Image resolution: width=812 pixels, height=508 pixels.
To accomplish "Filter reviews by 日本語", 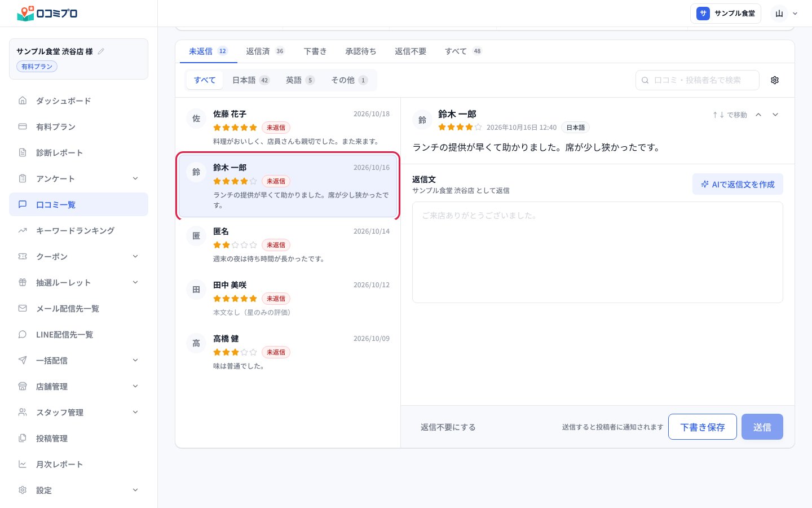I will coord(251,80).
